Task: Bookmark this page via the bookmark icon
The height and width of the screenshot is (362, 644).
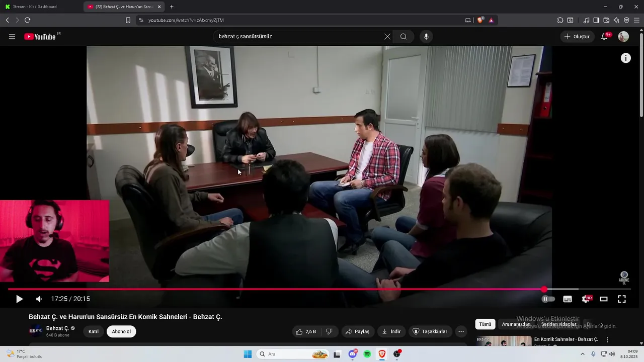Action: [x=128, y=20]
